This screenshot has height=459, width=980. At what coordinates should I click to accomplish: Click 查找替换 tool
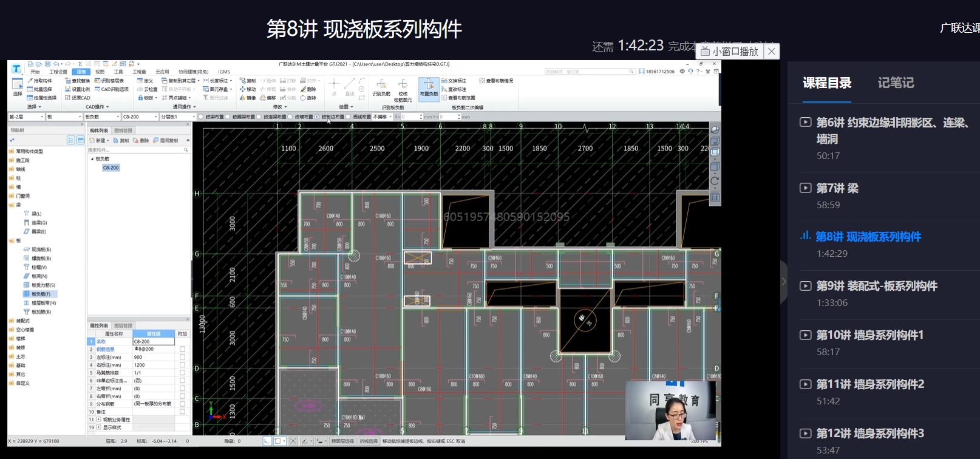pyautogui.click(x=78, y=81)
